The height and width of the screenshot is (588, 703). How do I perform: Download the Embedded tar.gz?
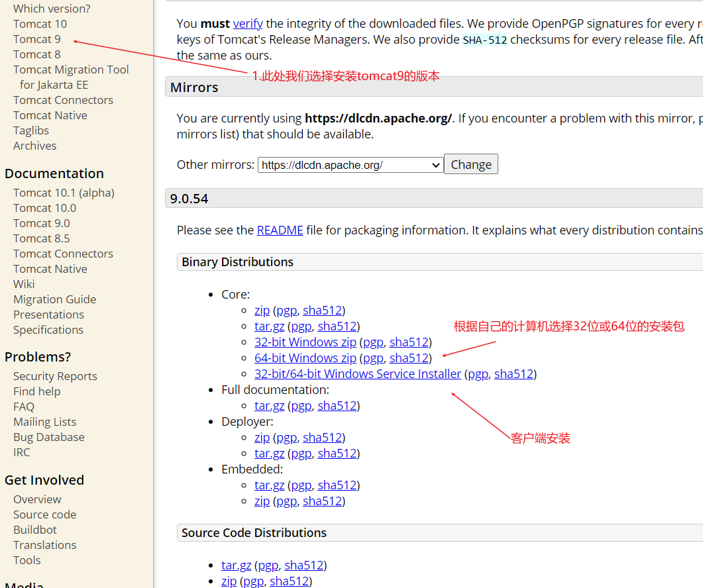pyautogui.click(x=269, y=485)
